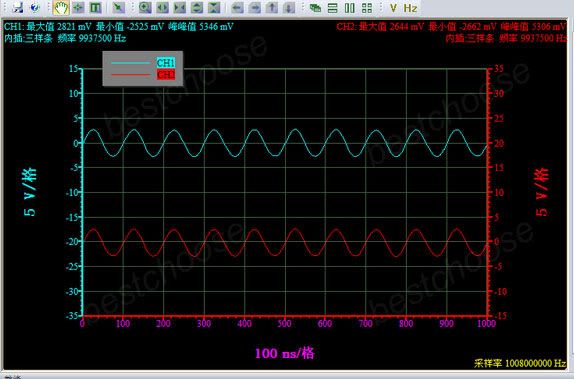The height and width of the screenshot is (379, 574).
Task: Click the red CH2 legend label
Action: (166, 75)
